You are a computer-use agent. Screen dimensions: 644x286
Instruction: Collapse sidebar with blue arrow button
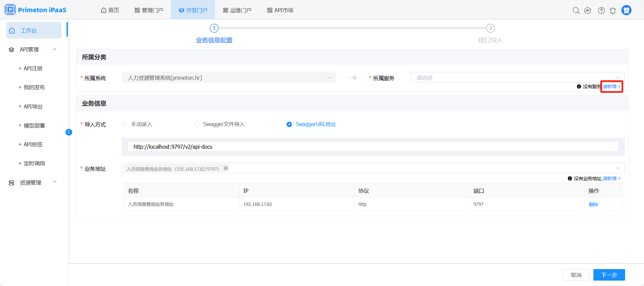pos(69,132)
